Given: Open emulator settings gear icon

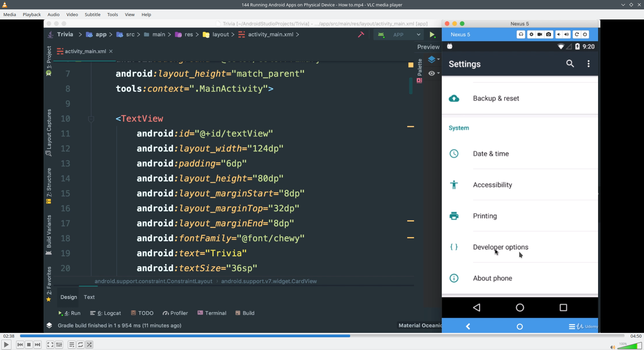Looking at the screenshot, I should click(531, 35).
